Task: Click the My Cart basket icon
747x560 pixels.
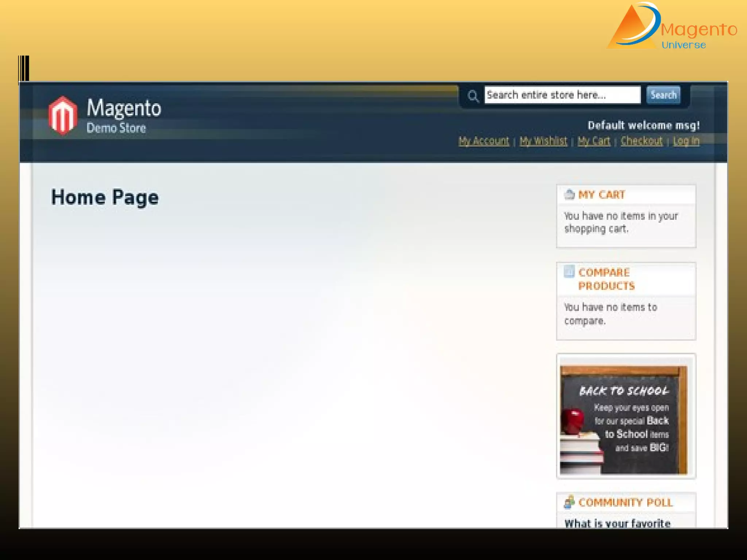Action: click(x=569, y=194)
